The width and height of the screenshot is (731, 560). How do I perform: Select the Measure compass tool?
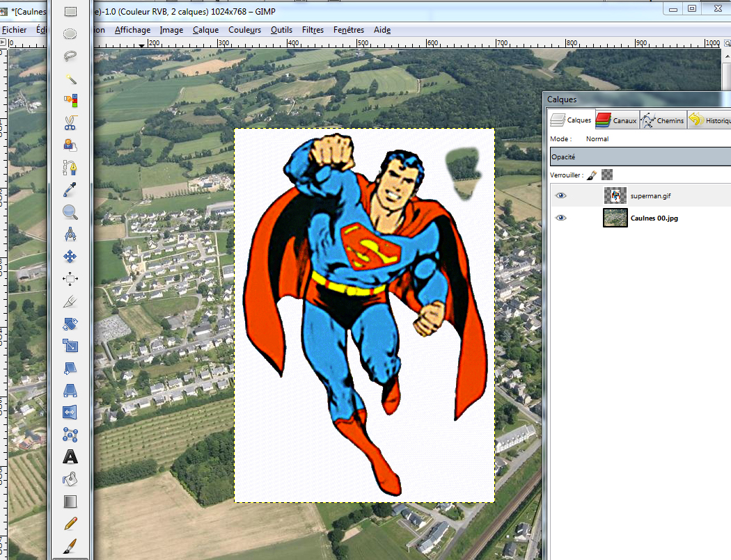[70, 234]
